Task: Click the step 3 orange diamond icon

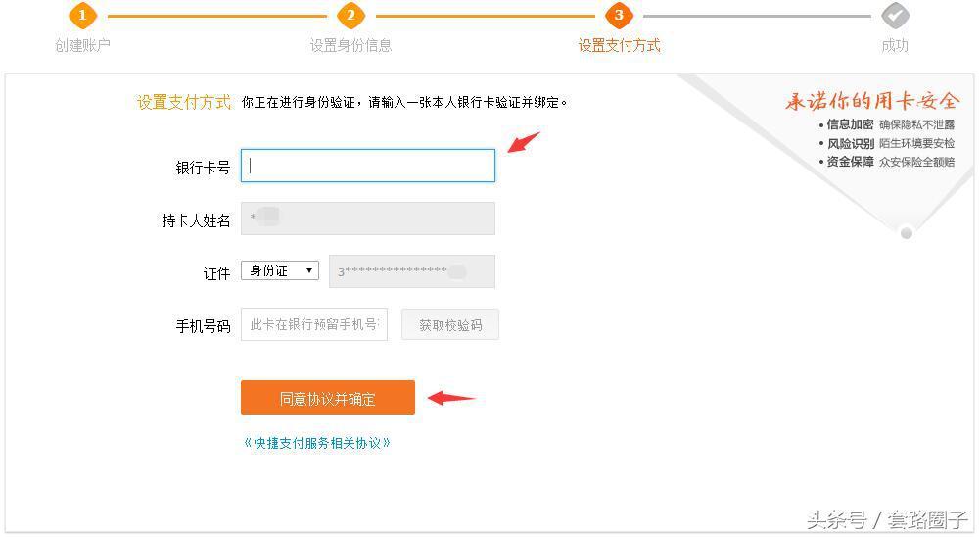Action: point(619,15)
